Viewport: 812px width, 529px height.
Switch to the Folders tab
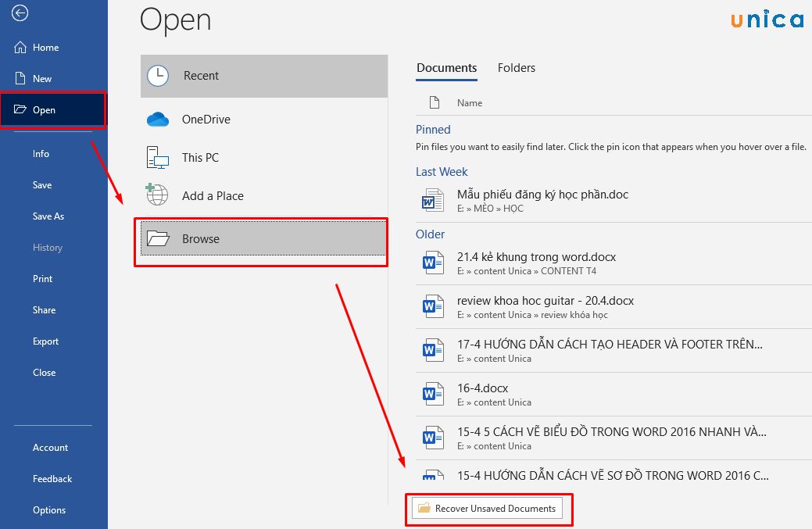click(x=516, y=67)
